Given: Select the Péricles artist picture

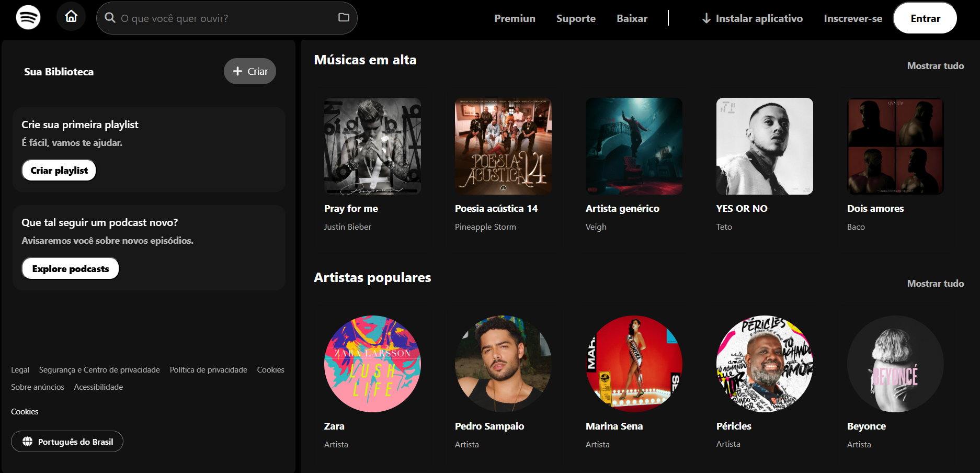Looking at the screenshot, I should [765, 364].
